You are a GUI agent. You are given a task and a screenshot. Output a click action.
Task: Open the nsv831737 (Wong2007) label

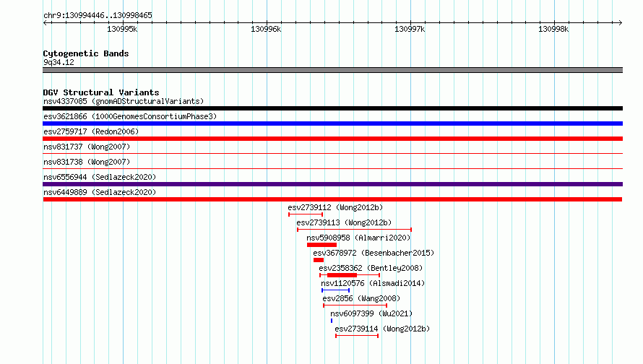pos(87,147)
